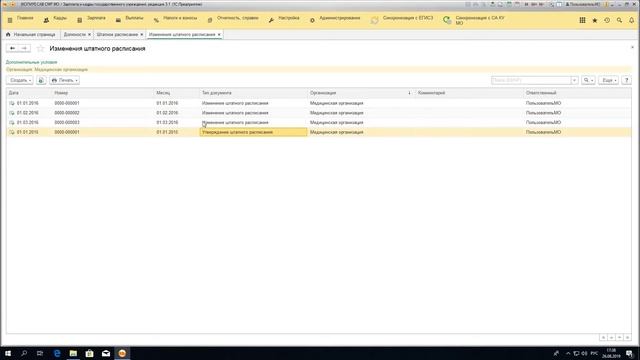Image resolution: width=640 pixels, height=360 pixels.
Task: Expand the Печать dropdown button
Action: (x=64, y=80)
